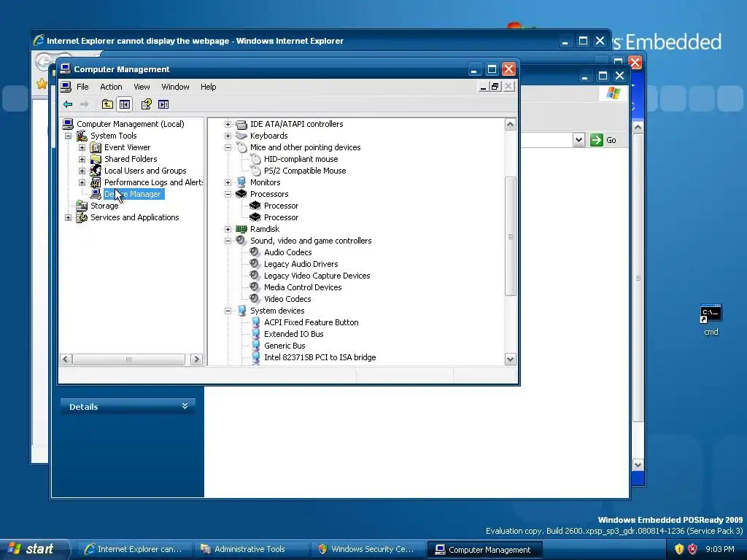Switch to Administrative Tools taskbar button
The height and width of the screenshot is (560, 747).
coord(250,549)
